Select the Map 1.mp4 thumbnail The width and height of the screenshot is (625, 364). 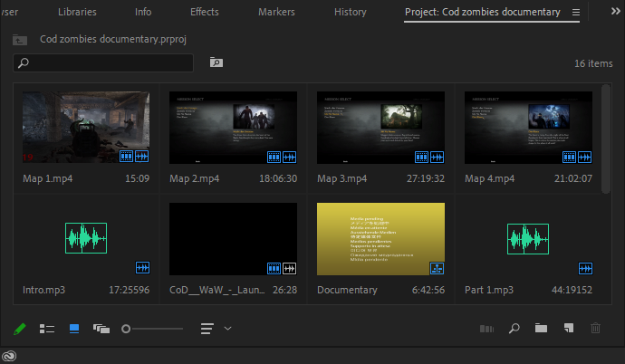pos(86,127)
